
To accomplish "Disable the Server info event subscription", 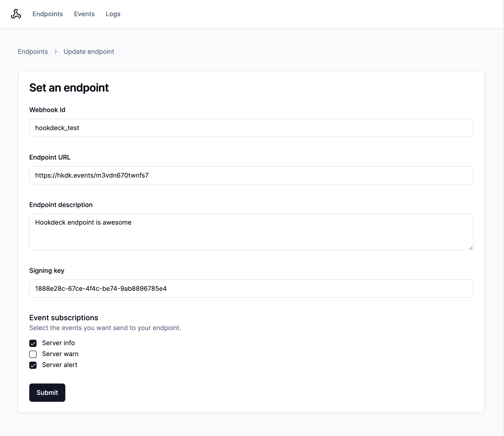I will coord(33,343).
